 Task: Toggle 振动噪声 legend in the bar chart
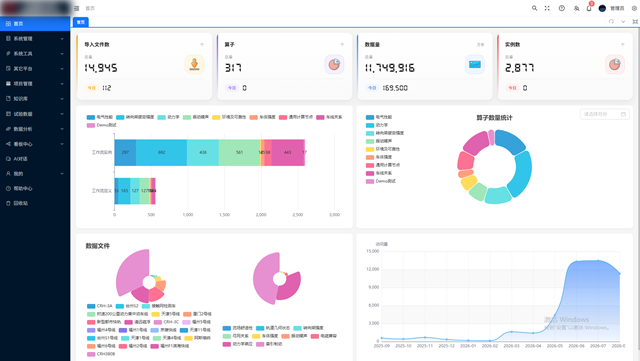[x=196, y=117]
